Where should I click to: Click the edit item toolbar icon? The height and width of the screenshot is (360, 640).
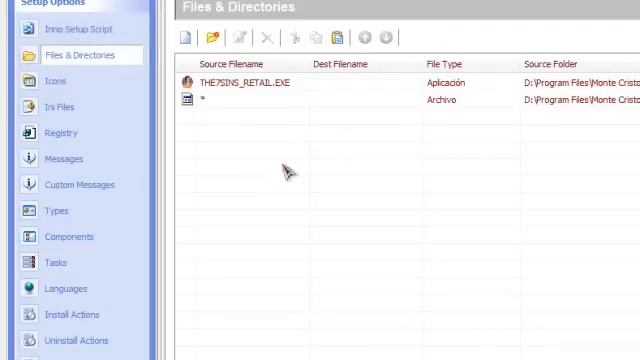(240, 38)
